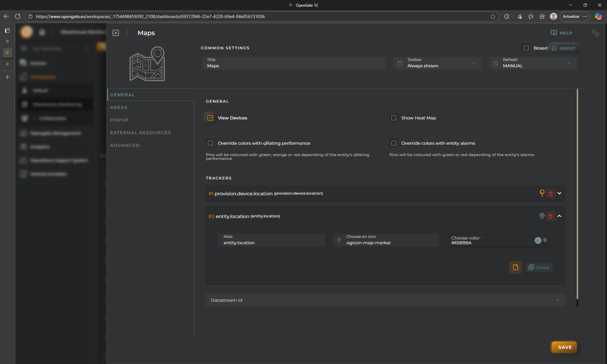The height and width of the screenshot is (364, 607).
Task: Click the Clone button
Action: [539, 267]
